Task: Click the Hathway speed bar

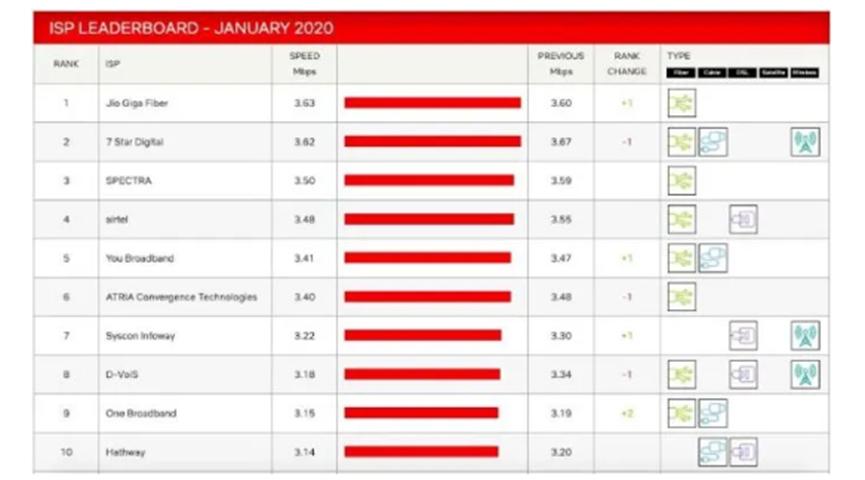Action: 421,452
